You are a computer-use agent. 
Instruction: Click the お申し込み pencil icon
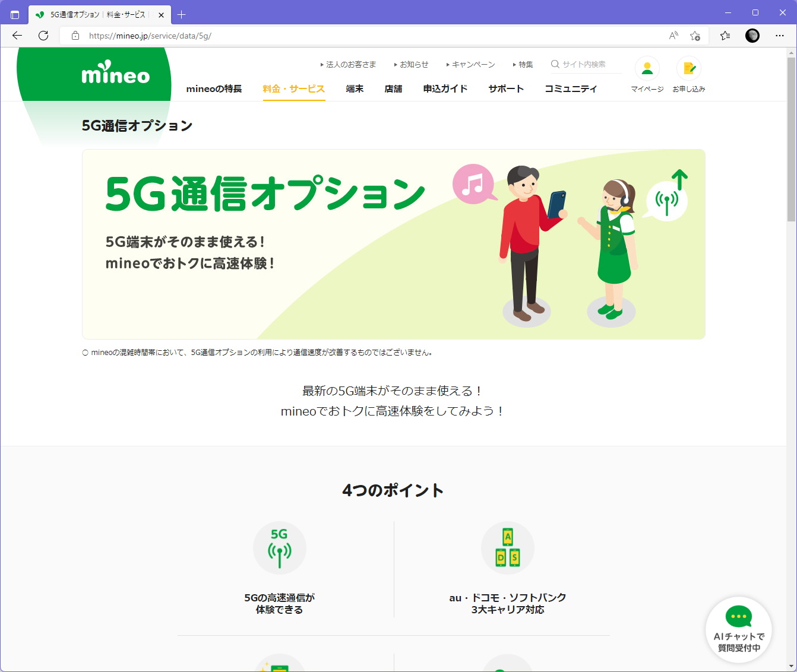(688, 68)
